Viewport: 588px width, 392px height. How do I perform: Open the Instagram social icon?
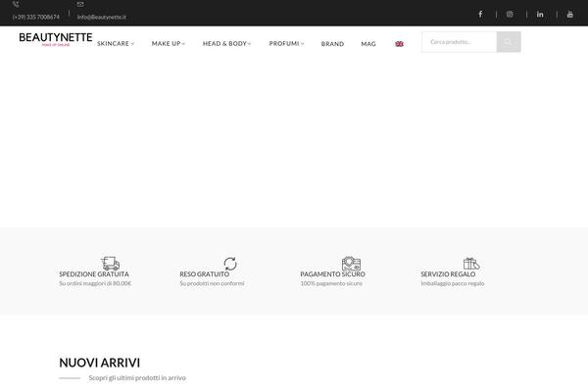click(510, 15)
